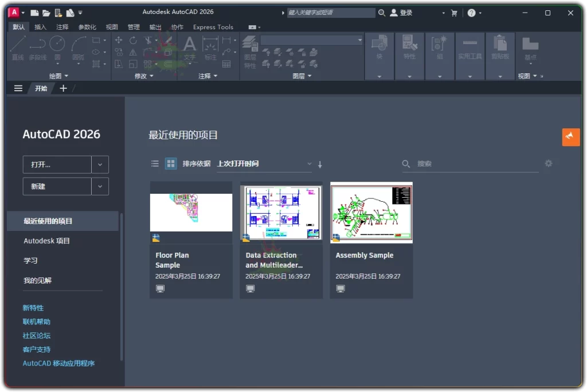The image size is (587, 392).
Task: Open the hamburger menu beside the Start tab
Action: tap(18, 88)
